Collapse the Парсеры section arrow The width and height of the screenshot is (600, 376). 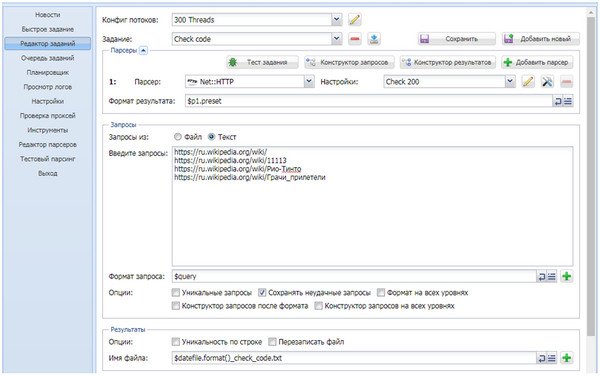tap(143, 50)
